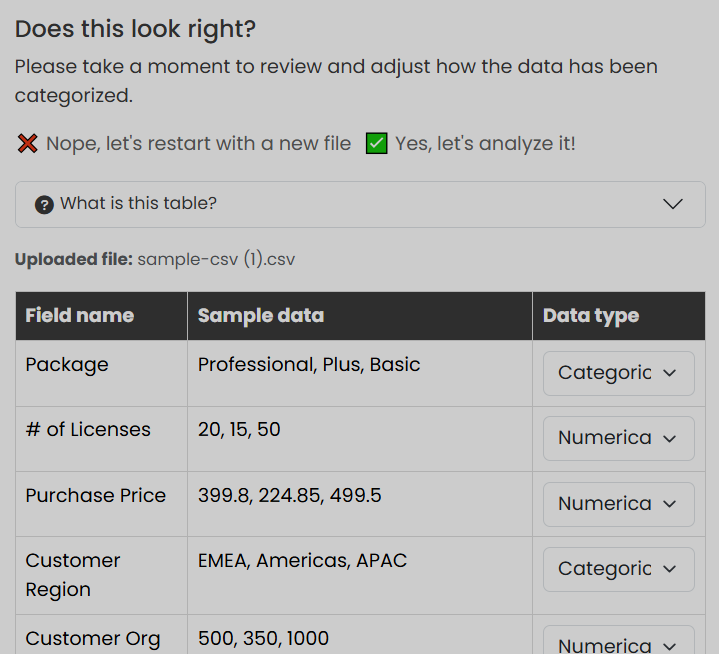Click the red X restart icon
This screenshot has height=654, width=719.
tap(27, 144)
